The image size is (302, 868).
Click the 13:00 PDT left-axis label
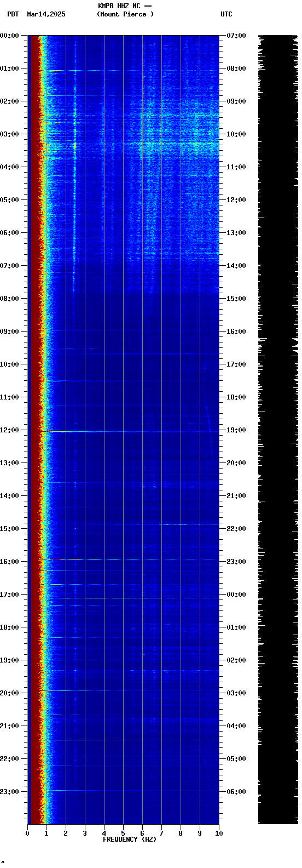coord(9,463)
